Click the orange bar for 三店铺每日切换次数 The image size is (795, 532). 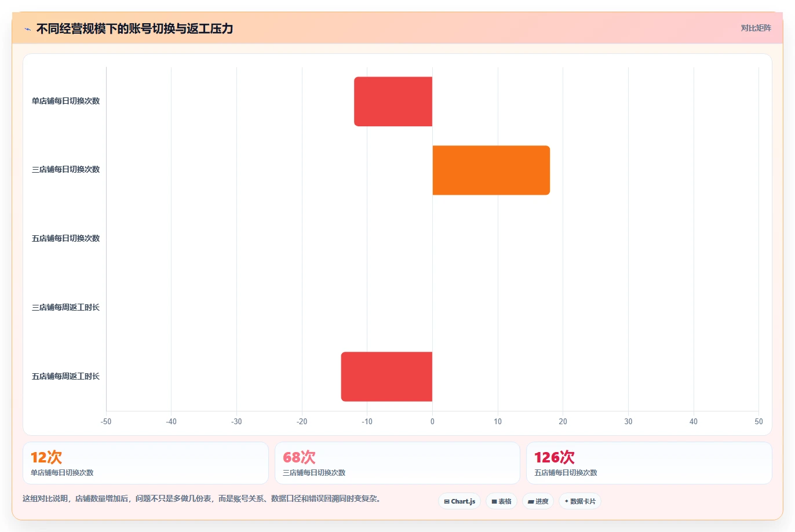pos(491,170)
